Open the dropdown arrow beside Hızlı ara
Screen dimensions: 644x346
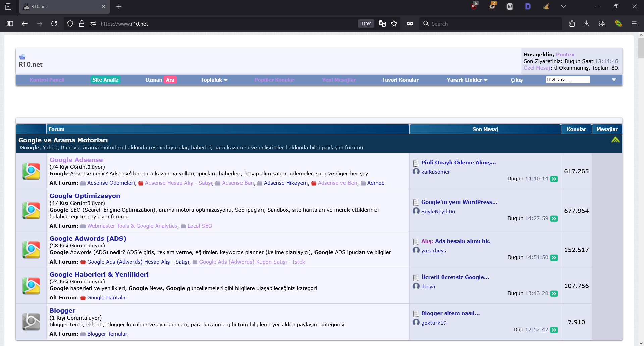[614, 80]
